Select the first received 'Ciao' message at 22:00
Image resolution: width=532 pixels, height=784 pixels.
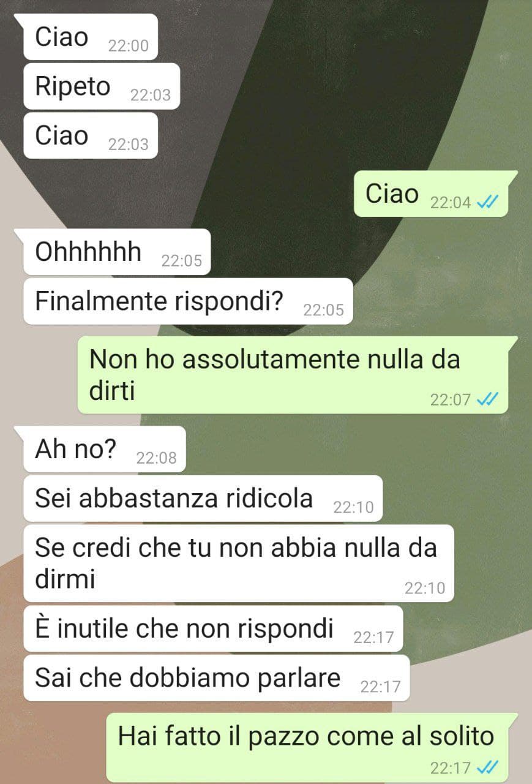[91, 37]
